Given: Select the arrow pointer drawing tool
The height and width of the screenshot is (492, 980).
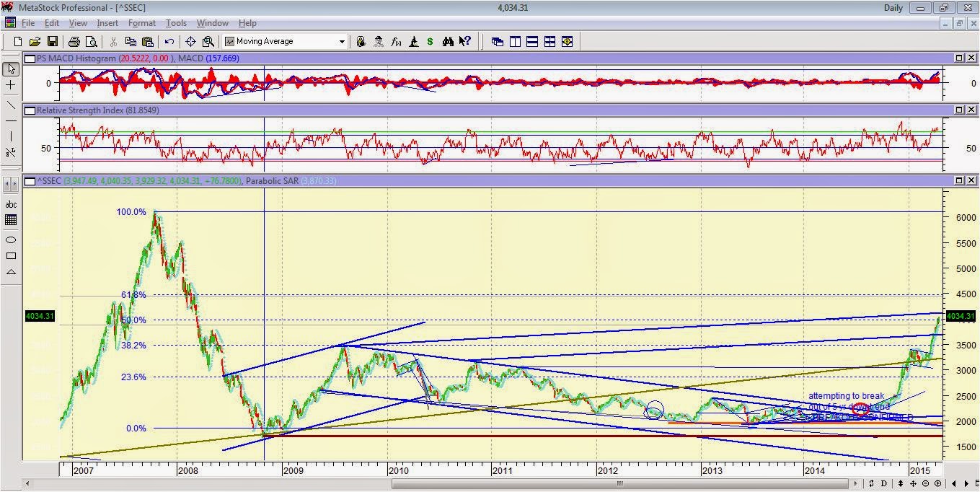Looking at the screenshot, I should (x=11, y=69).
